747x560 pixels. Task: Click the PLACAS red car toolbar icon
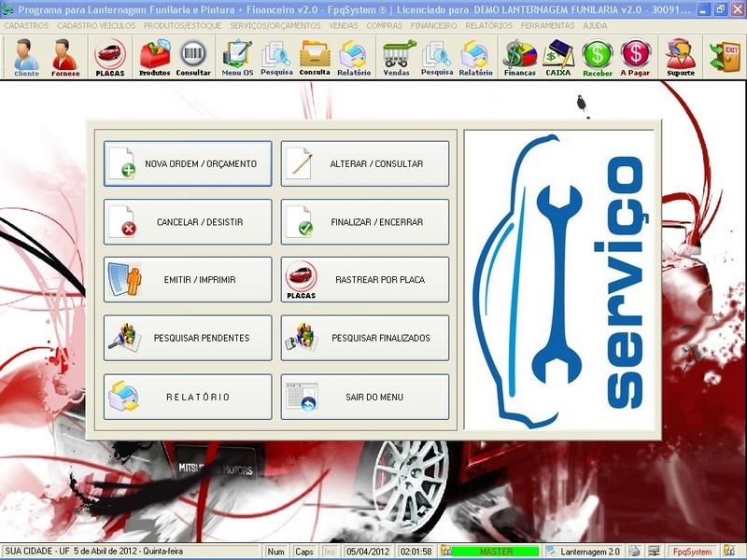(x=110, y=57)
